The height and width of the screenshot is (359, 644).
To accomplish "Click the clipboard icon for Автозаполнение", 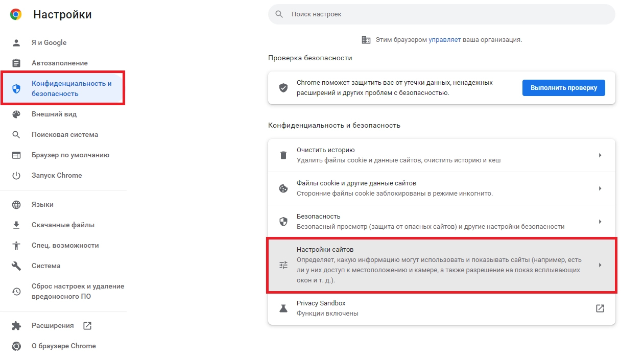I will (x=16, y=63).
